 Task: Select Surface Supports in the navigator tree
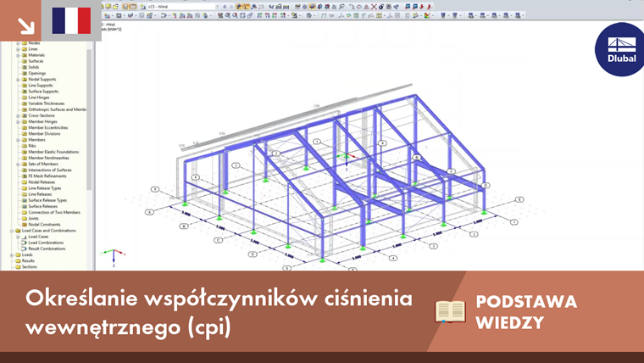(43, 92)
